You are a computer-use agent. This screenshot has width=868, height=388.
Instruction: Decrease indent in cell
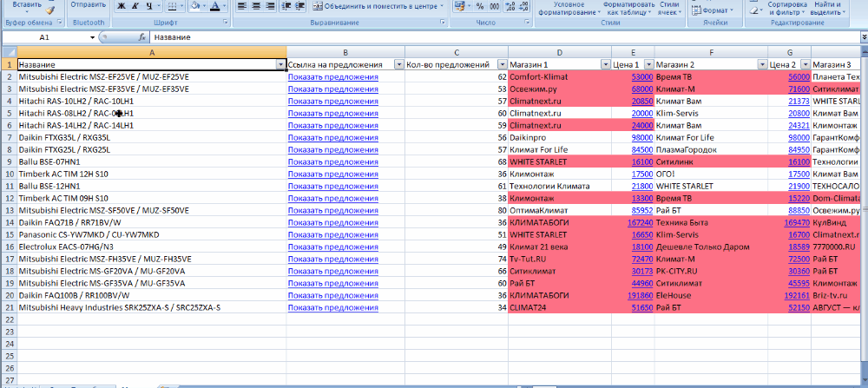tap(286, 7)
